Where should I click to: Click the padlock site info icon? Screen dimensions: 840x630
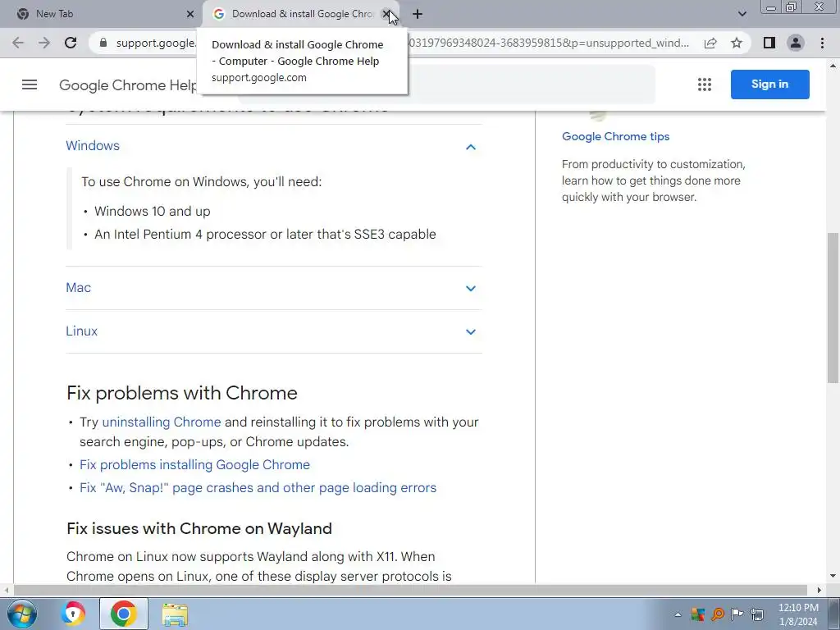103,43
